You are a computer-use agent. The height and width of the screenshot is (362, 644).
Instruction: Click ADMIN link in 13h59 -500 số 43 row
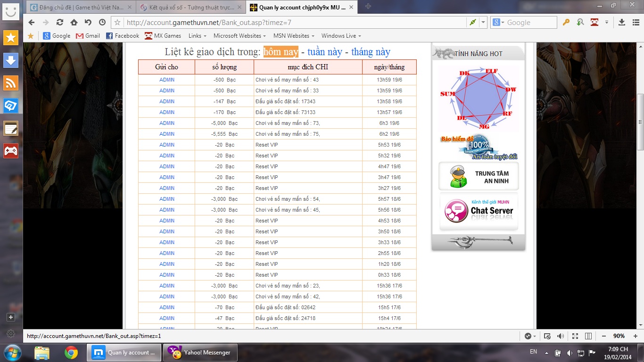coord(167,80)
